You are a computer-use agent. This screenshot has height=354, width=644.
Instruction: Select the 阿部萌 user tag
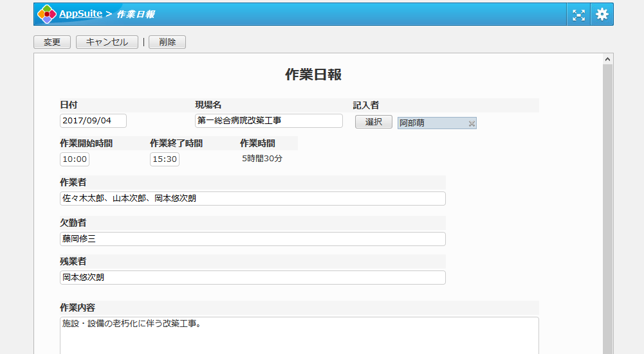click(x=430, y=123)
